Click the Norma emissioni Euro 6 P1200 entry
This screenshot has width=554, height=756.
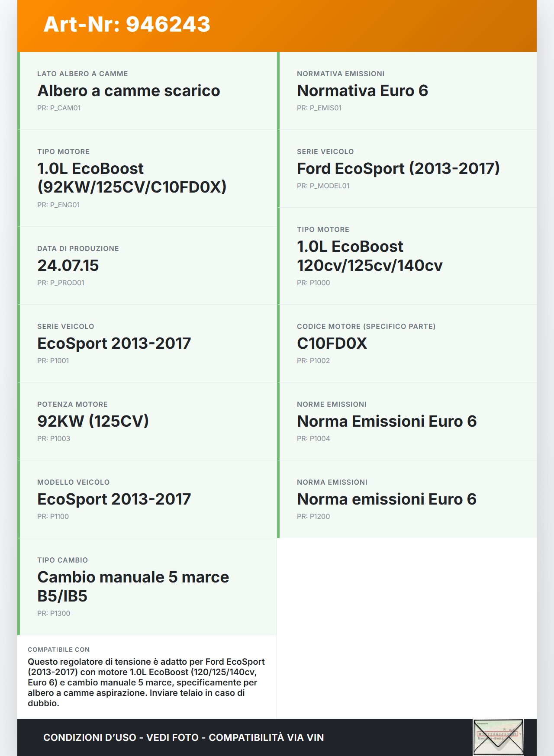pos(387,499)
